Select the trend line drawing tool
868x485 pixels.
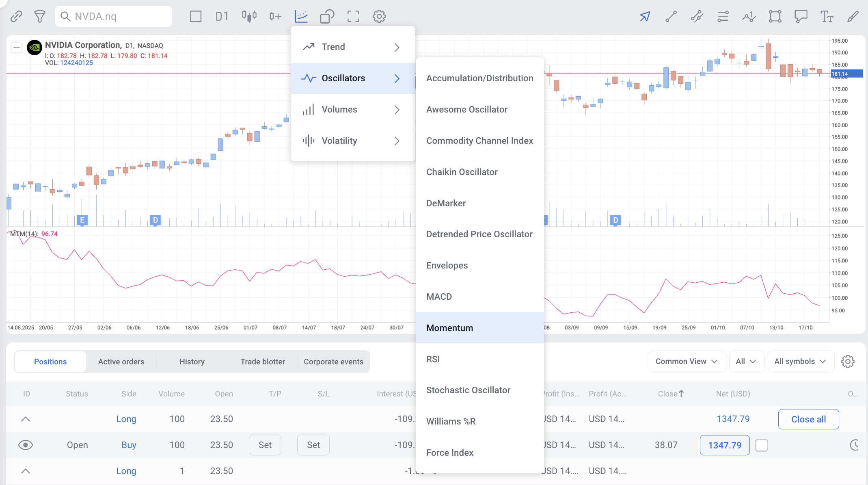click(x=671, y=16)
